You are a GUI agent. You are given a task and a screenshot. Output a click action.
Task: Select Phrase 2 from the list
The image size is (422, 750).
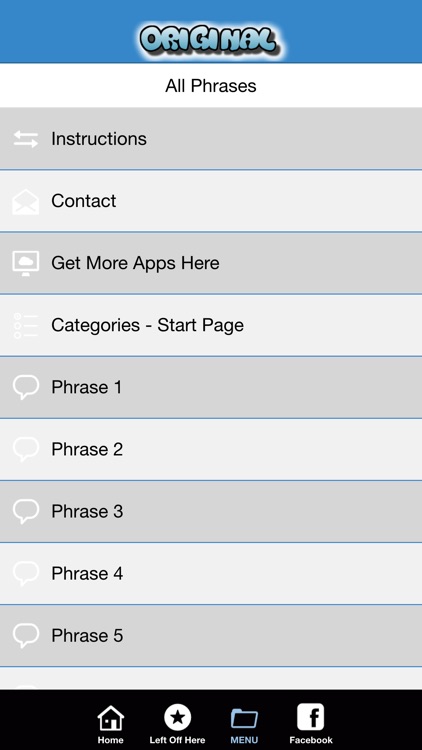(211, 450)
